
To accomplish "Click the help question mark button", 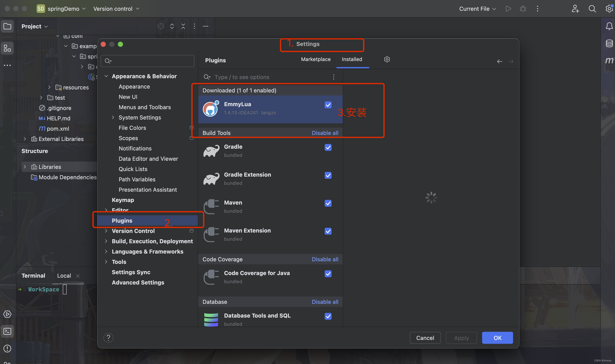I will [x=108, y=338].
